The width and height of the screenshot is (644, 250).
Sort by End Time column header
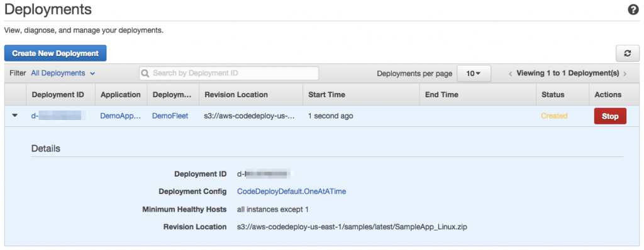point(441,95)
